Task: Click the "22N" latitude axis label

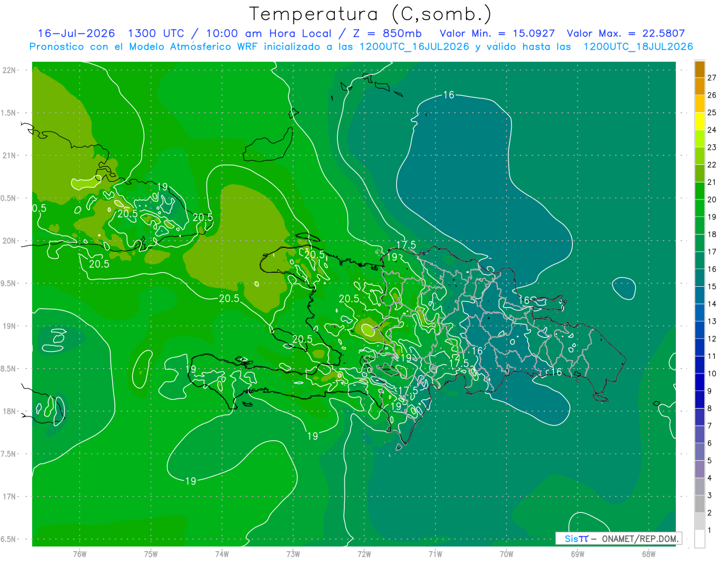Action: (x=9, y=70)
